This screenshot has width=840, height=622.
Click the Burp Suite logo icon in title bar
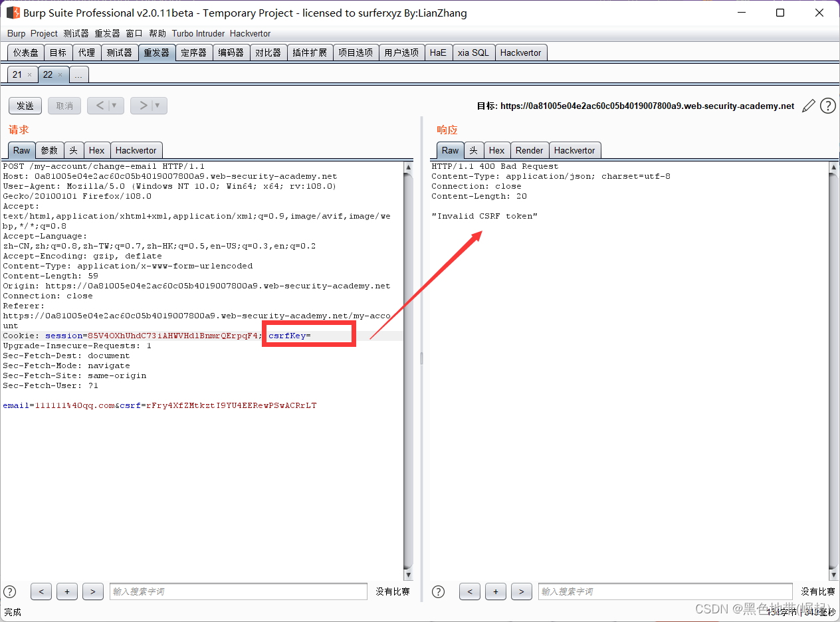point(13,13)
